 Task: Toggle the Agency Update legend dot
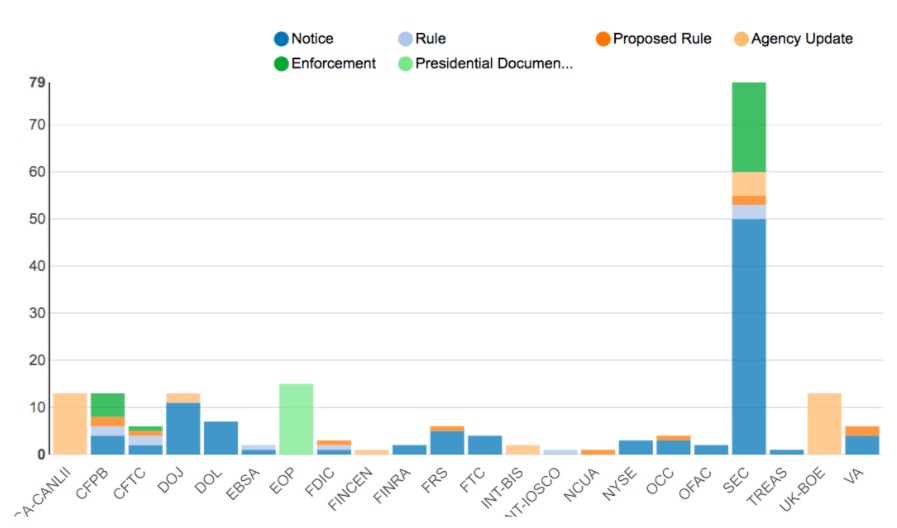(741, 39)
